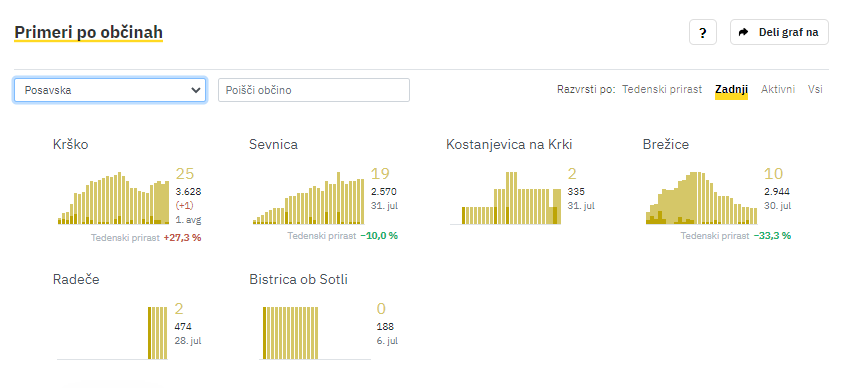The width and height of the screenshot is (852, 388).
Task: Click the share arrow icon
Action: coord(743,33)
